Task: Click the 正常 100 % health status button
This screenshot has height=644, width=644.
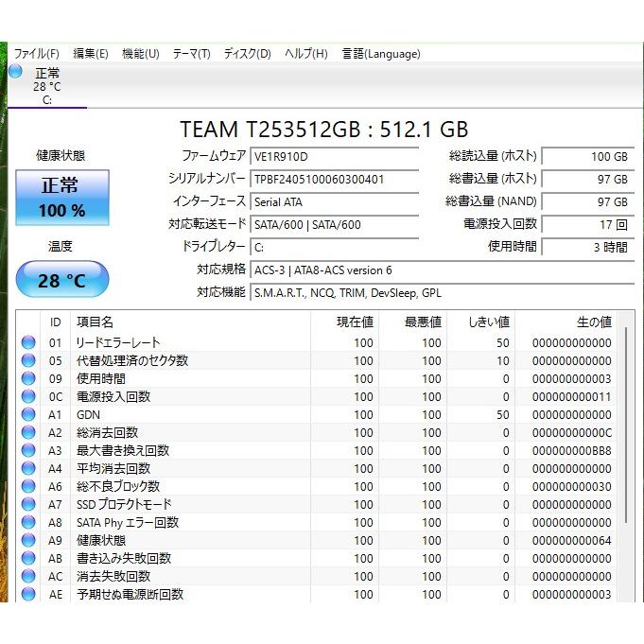Action: pos(61,198)
